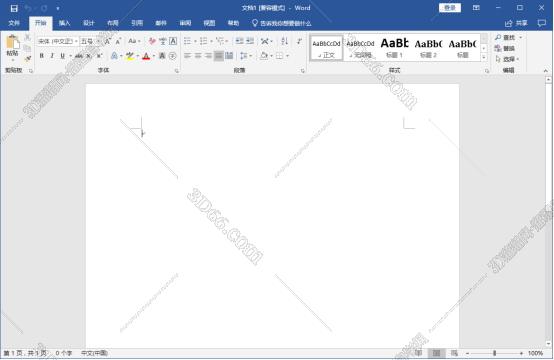The width and height of the screenshot is (554, 360).
Task: Click the Sort A-Z icon
Action: pos(284,41)
